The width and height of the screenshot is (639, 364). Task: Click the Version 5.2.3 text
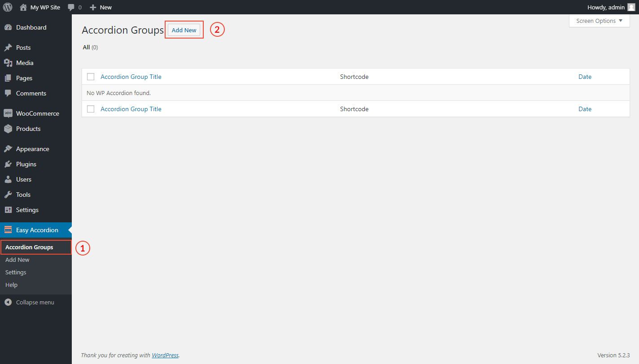613,355
